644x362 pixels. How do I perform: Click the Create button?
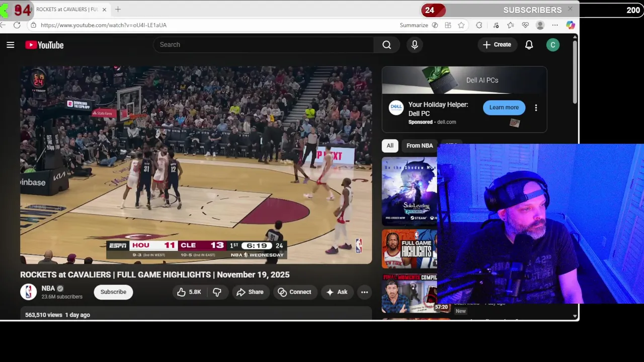pyautogui.click(x=497, y=45)
